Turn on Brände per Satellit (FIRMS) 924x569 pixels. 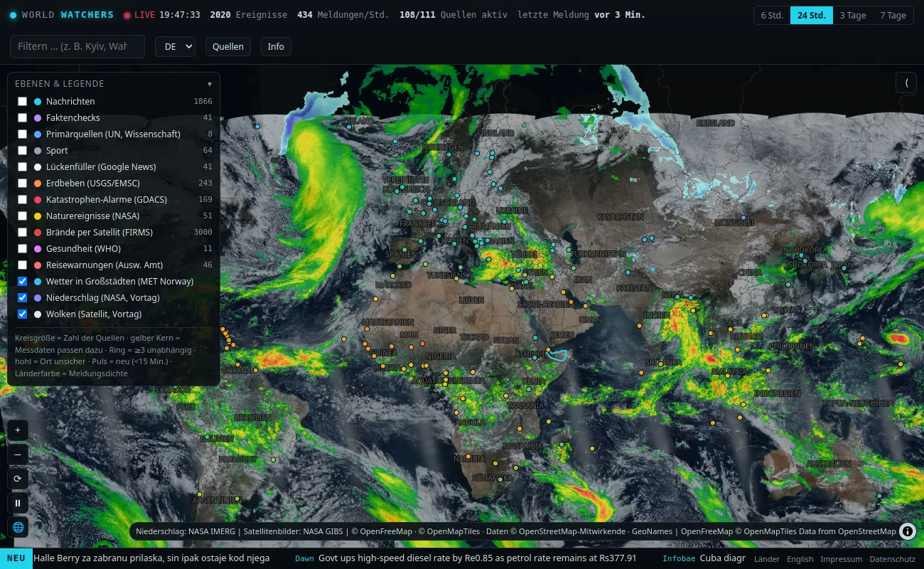(x=23, y=233)
